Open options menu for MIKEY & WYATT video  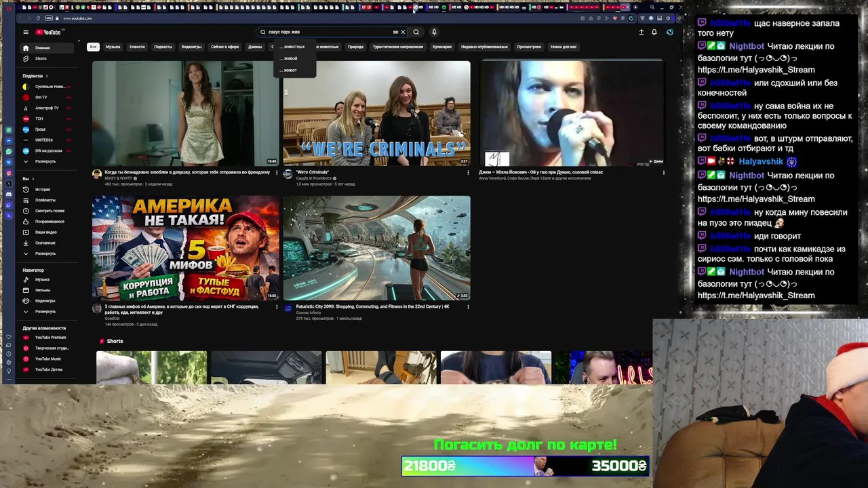tap(277, 173)
